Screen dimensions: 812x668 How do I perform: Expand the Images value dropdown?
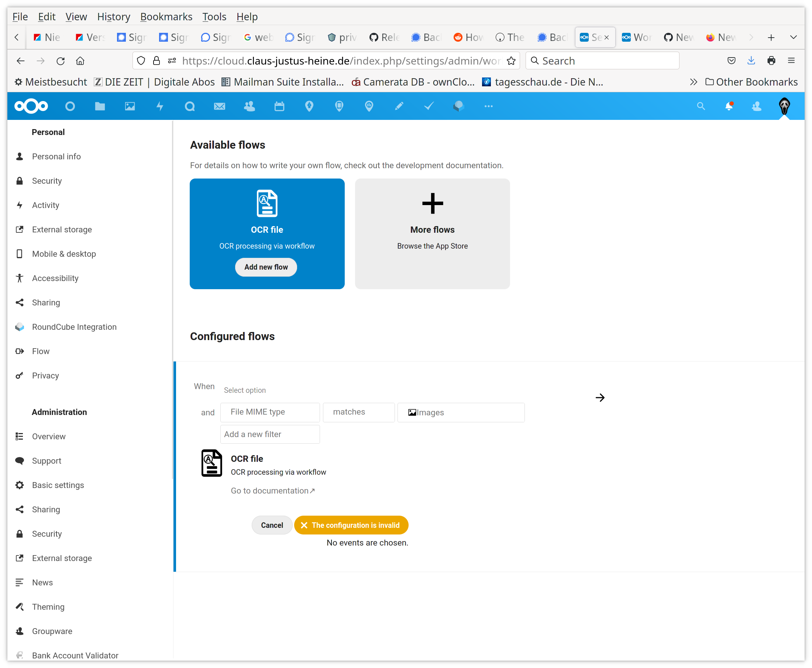(461, 412)
